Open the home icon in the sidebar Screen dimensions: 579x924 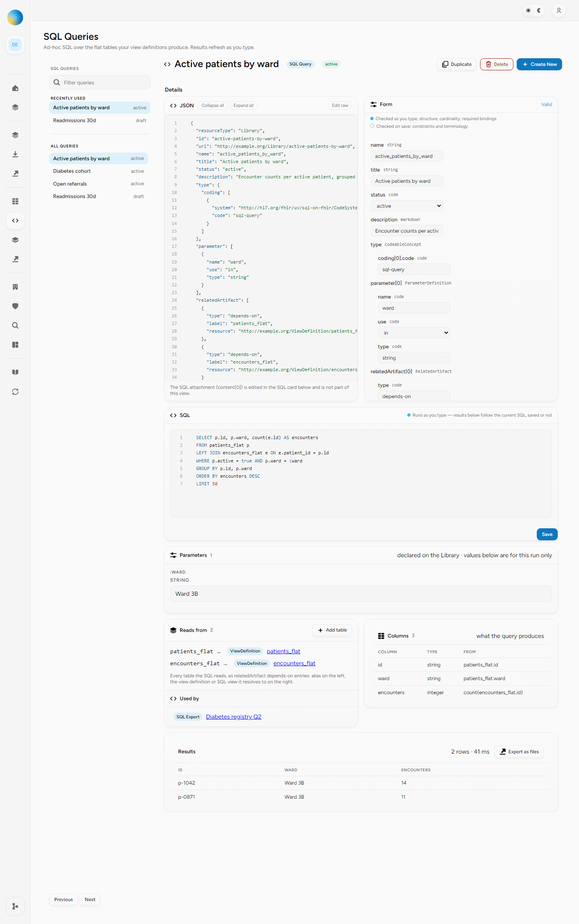(x=15, y=88)
